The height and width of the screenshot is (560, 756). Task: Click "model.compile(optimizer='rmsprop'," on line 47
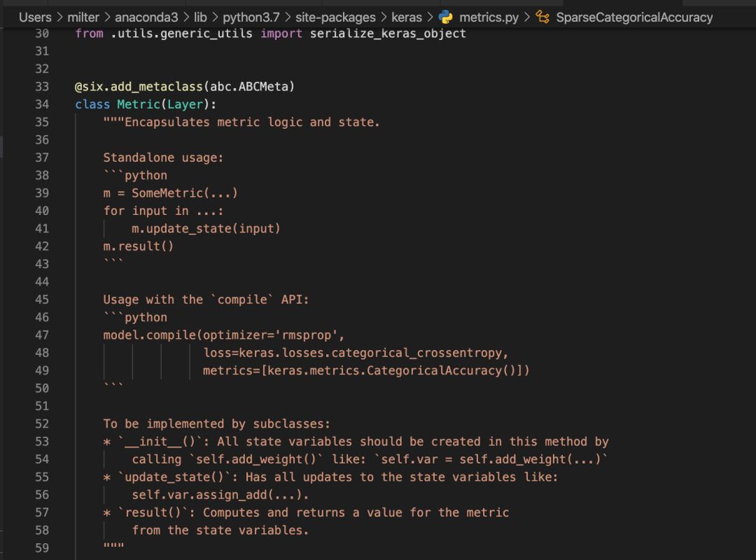point(224,335)
